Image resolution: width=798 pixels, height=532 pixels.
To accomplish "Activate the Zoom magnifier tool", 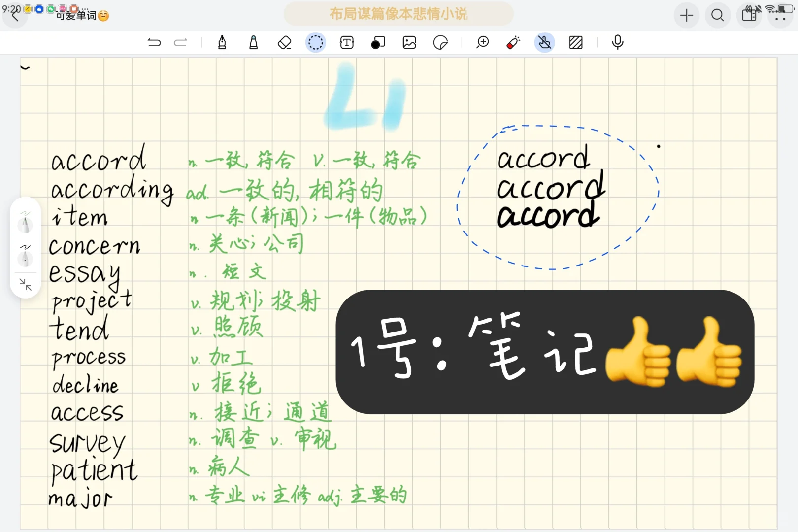I will (x=483, y=43).
